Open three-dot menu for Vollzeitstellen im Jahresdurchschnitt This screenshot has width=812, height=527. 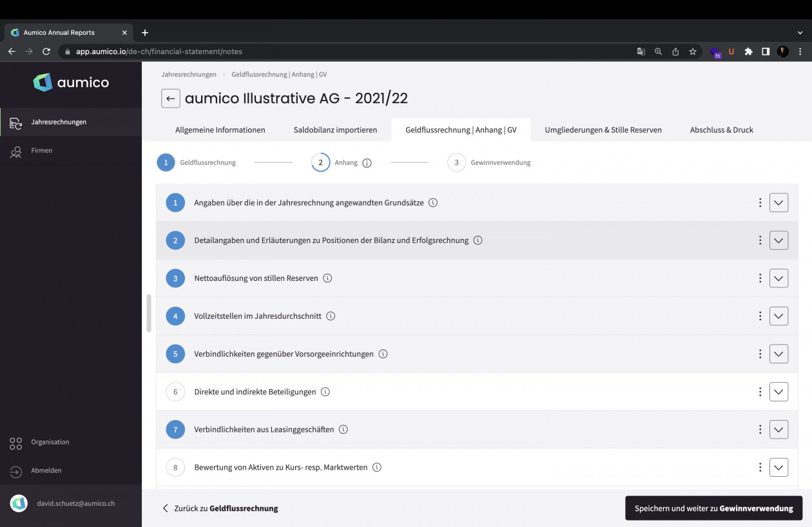[x=760, y=316]
